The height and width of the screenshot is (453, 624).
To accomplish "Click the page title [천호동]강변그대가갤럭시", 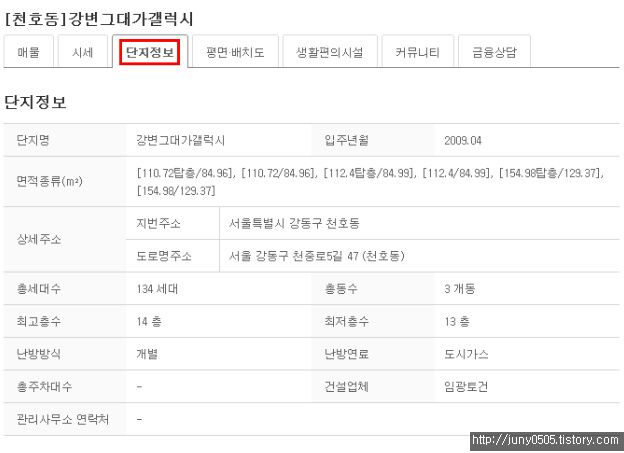I will [x=99, y=19].
